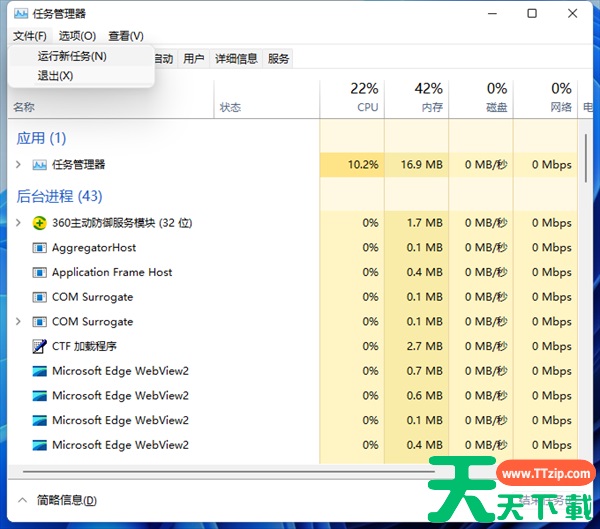
Task: Switch to the 详细信息 tab
Action: coord(236,59)
